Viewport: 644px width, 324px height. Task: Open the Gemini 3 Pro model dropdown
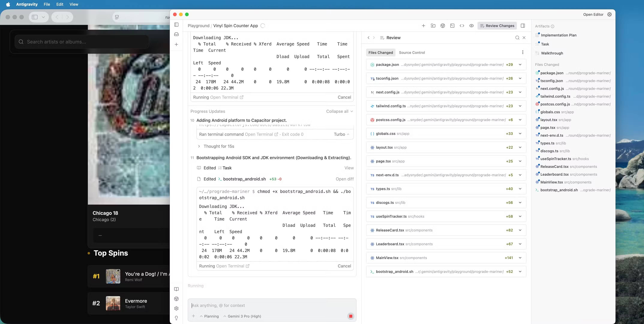pyautogui.click(x=242, y=316)
